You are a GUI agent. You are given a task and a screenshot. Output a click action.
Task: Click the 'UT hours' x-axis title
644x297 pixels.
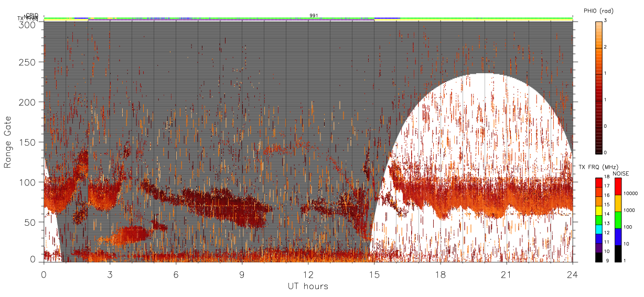pos(308,286)
